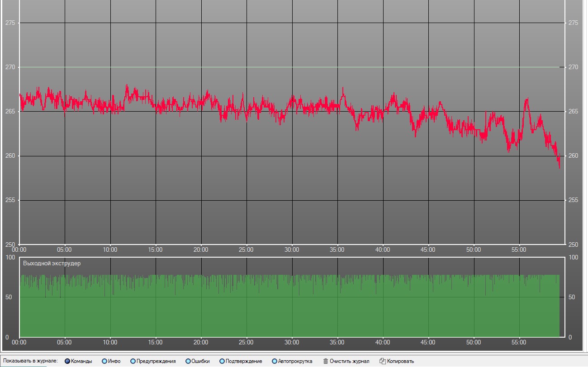Toggle the Предупреждения log filter
Screen dimensions: 588x367
tap(133, 361)
